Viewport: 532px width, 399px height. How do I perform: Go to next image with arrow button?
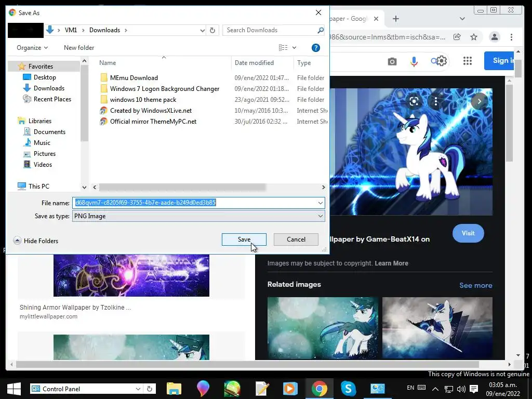[x=479, y=101]
